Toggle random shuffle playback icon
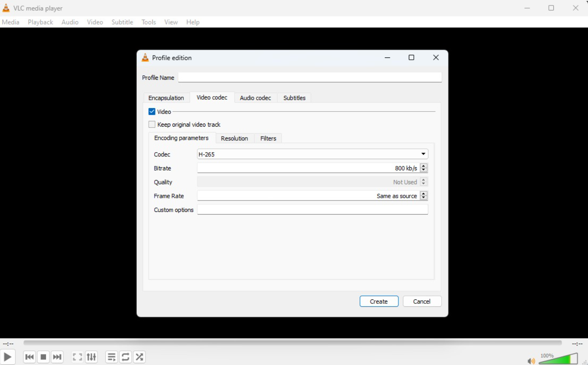The width and height of the screenshot is (588, 365). tap(139, 357)
